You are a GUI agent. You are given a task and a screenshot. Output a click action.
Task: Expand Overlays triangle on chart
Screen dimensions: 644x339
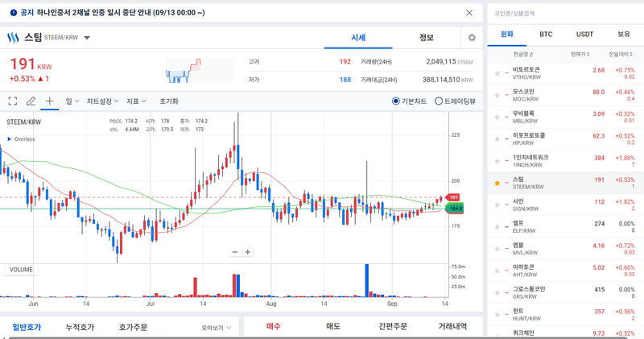pyautogui.click(x=9, y=138)
